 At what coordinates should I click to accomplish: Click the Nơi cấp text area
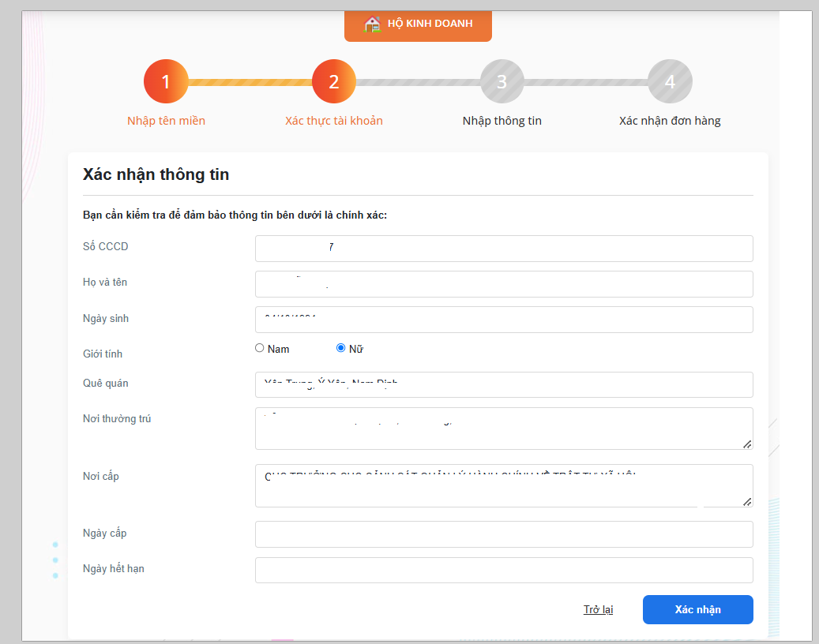point(504,485)
